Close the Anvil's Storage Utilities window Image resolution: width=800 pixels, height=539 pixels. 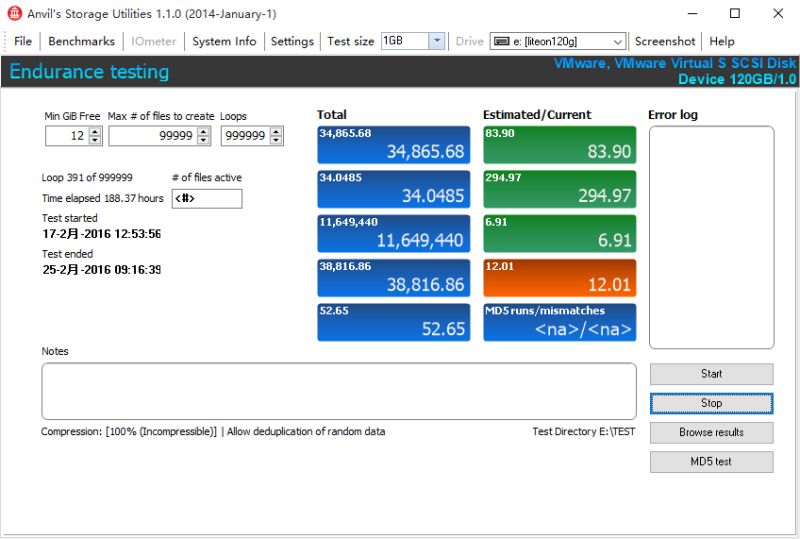pyautogui.click(x=778, y=14)
